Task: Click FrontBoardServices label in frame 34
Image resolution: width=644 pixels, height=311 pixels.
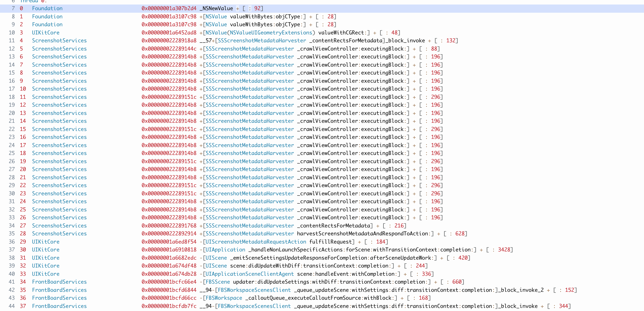Action: coord(59,282)
